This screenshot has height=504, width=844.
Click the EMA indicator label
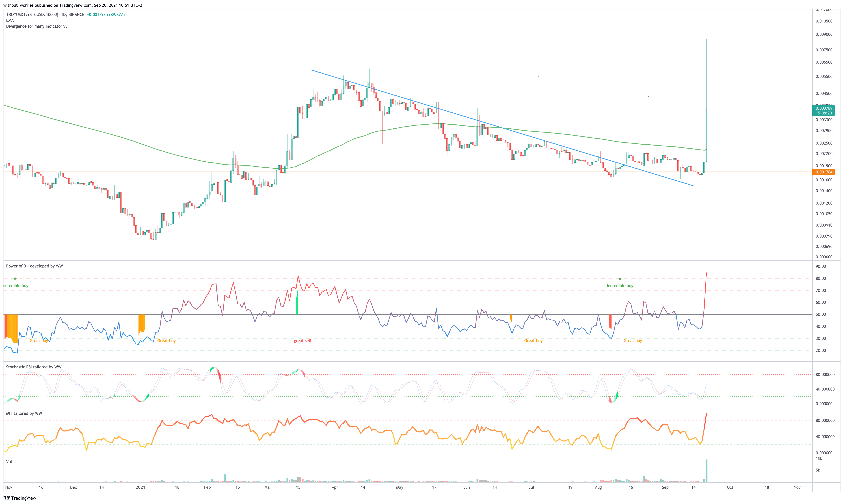point(10,20)
